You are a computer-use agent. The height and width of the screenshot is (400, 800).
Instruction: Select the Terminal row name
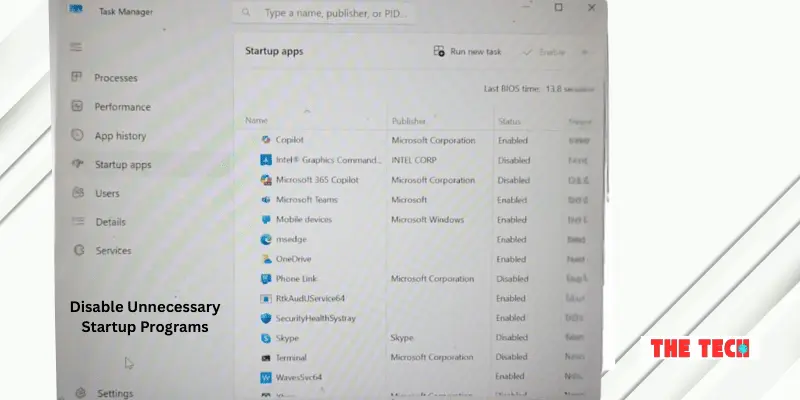pos(291,358)
